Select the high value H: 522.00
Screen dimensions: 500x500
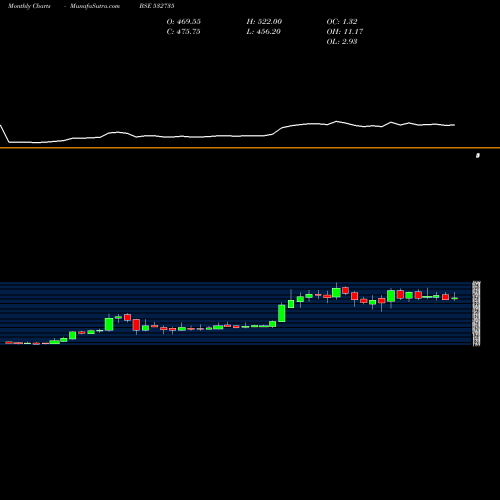click(264, 22)
